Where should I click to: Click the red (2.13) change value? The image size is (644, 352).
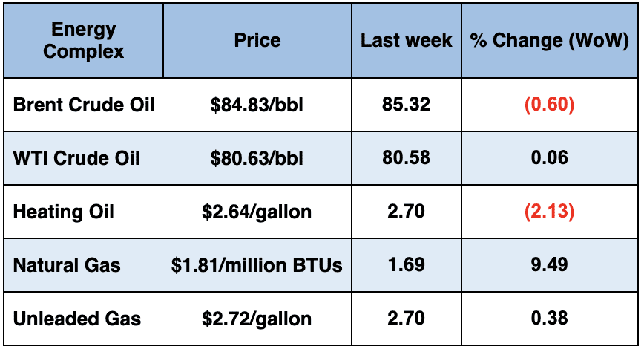(x=549, y=212)
